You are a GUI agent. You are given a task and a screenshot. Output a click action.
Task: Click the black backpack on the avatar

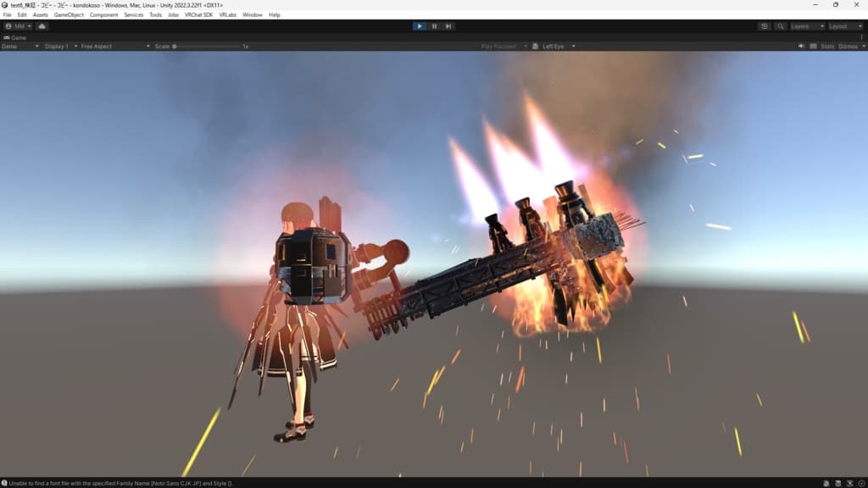(313, 265)
